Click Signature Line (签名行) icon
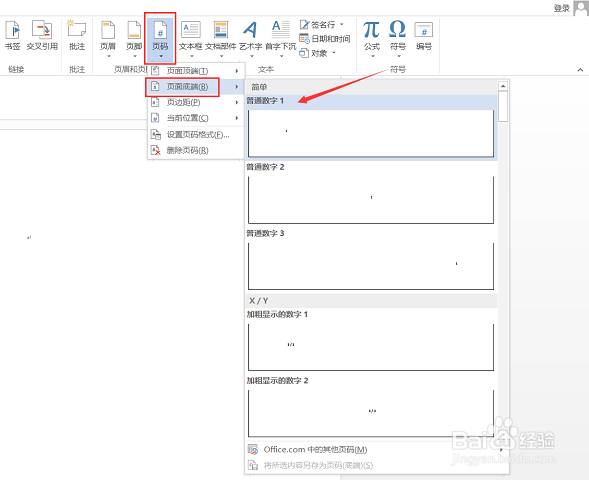 coord(304,25)
